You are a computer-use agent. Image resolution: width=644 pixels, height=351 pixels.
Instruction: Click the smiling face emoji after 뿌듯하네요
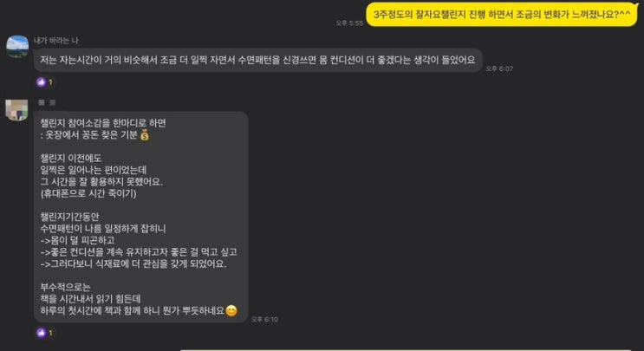(x=231, y=310)
